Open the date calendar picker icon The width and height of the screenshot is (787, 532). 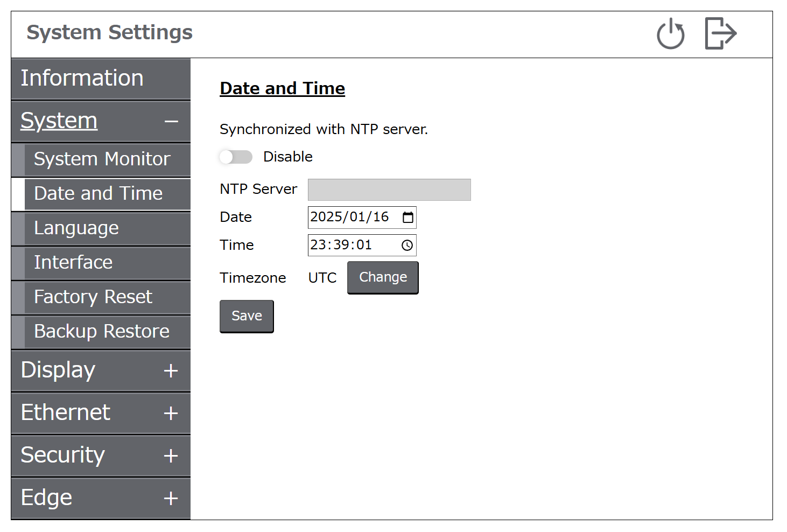408,218
